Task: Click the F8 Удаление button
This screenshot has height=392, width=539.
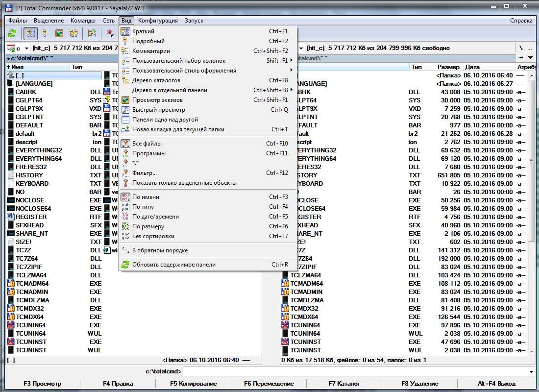Action: click(420, 383)
